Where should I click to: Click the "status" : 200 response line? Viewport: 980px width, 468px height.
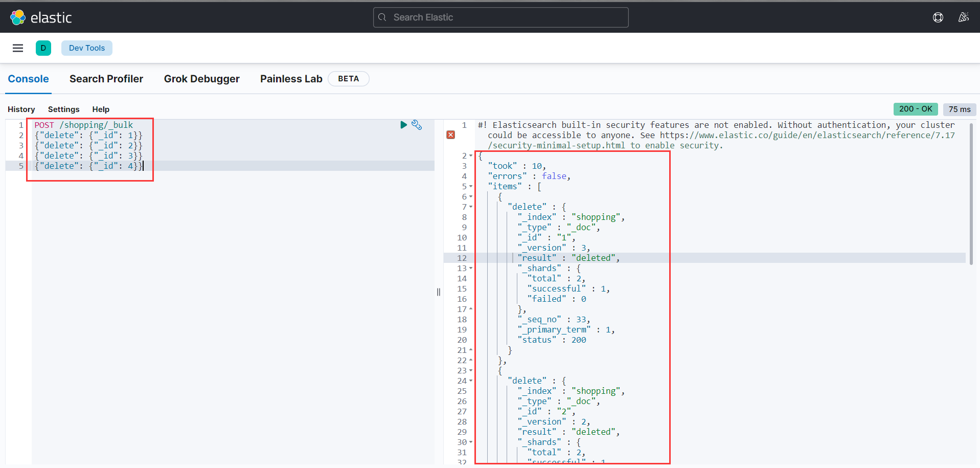pos(552,340)
